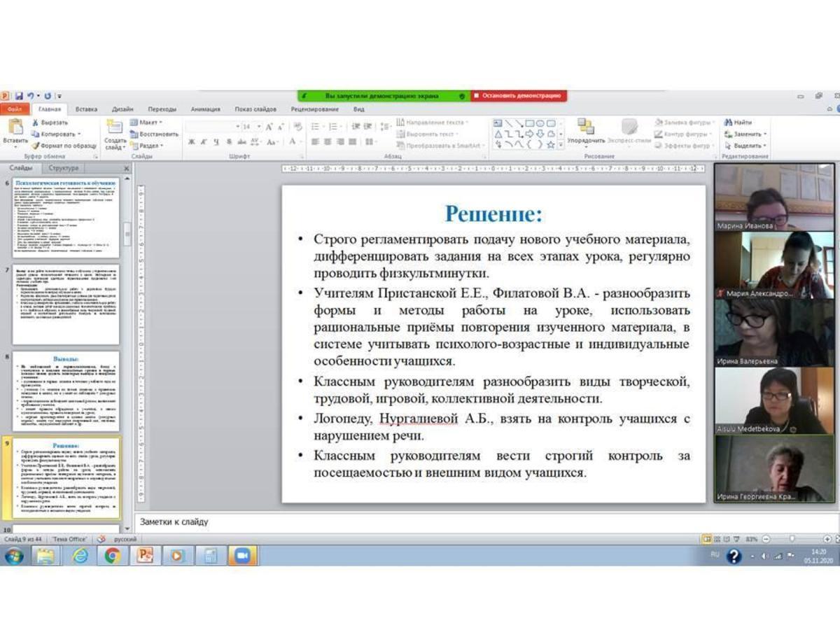The image size is (840, 630).
Task: Click the Восстановить (Reset) button
Action: pos(154,134)
